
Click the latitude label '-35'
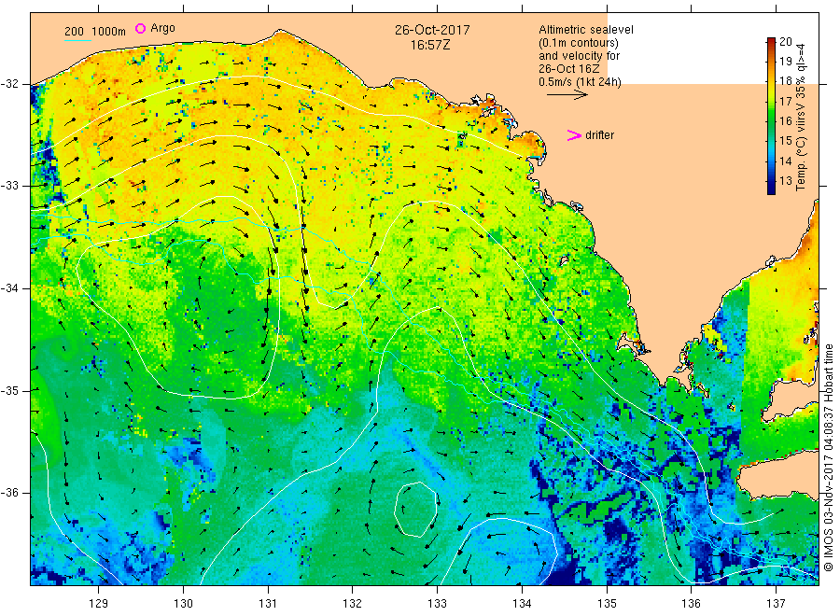(10, 390)
